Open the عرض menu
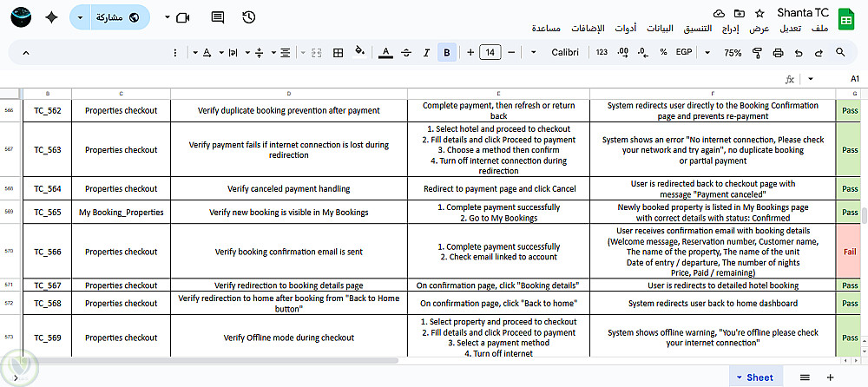 (759, 29)
